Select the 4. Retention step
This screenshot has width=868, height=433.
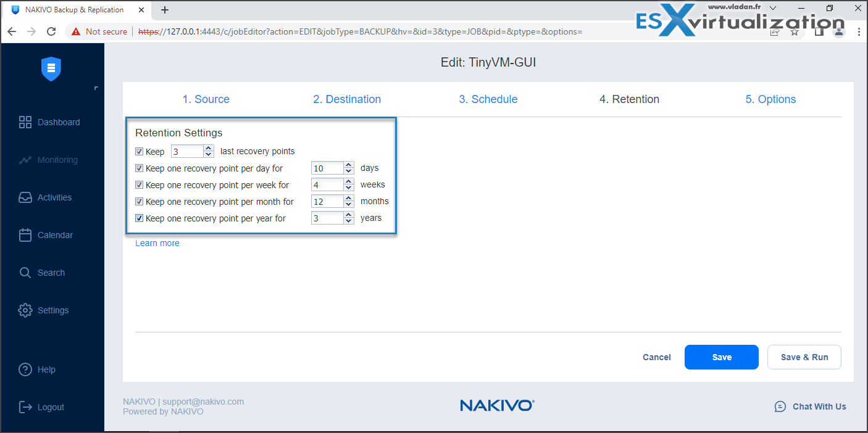629,99
